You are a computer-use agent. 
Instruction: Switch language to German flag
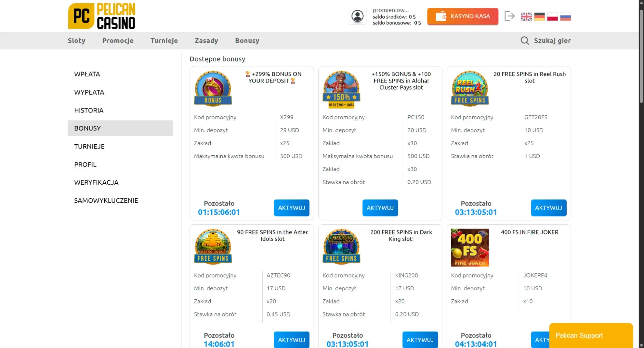(539, 16)
